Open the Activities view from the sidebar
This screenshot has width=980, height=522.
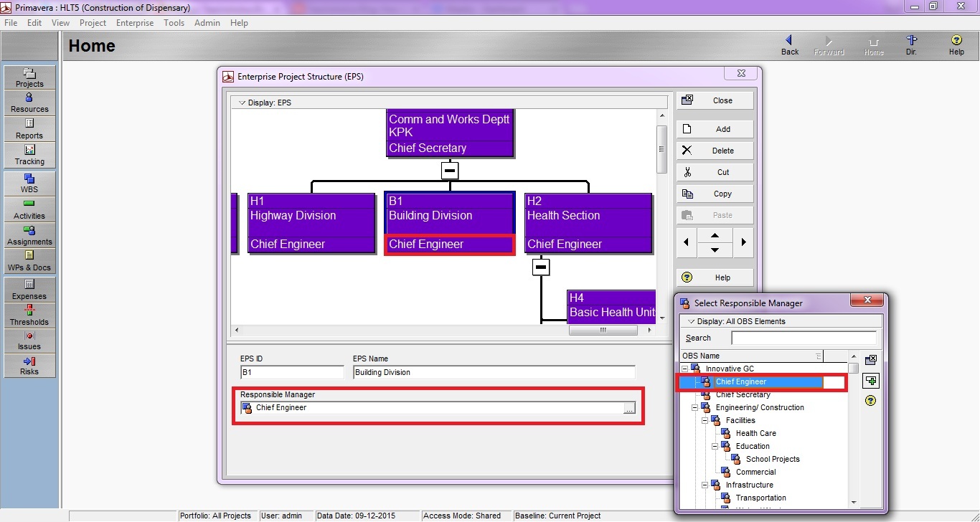(29, 210)
